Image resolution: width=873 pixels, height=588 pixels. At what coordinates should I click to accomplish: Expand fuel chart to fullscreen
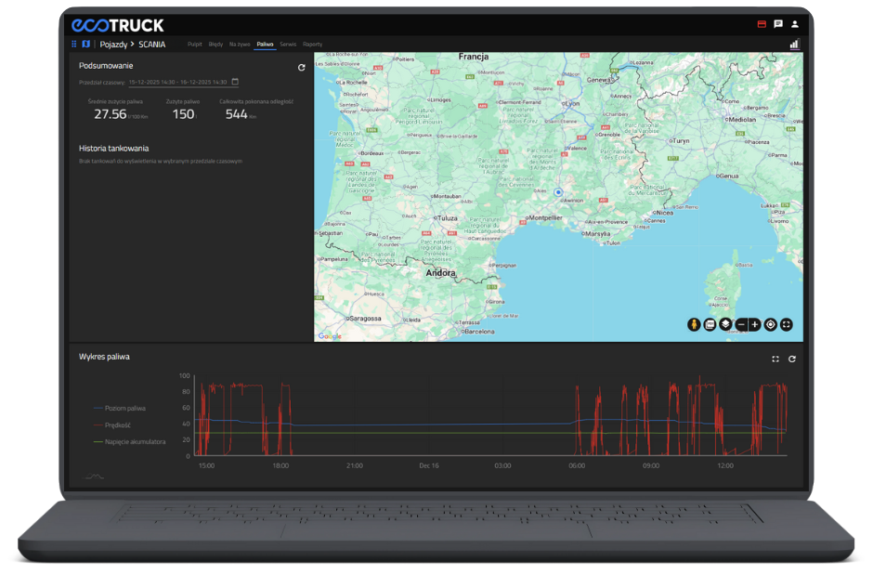775,359
